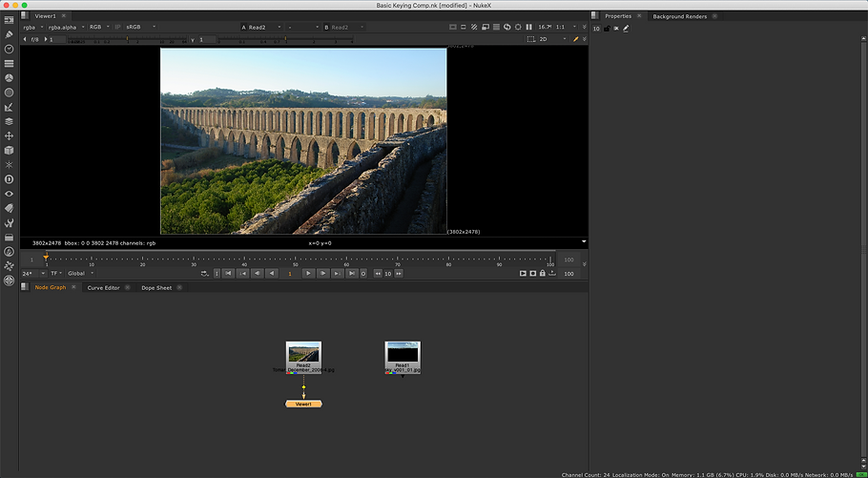Go to the first frame
This screenshot has height=478, width=868.
coord(228,273)
